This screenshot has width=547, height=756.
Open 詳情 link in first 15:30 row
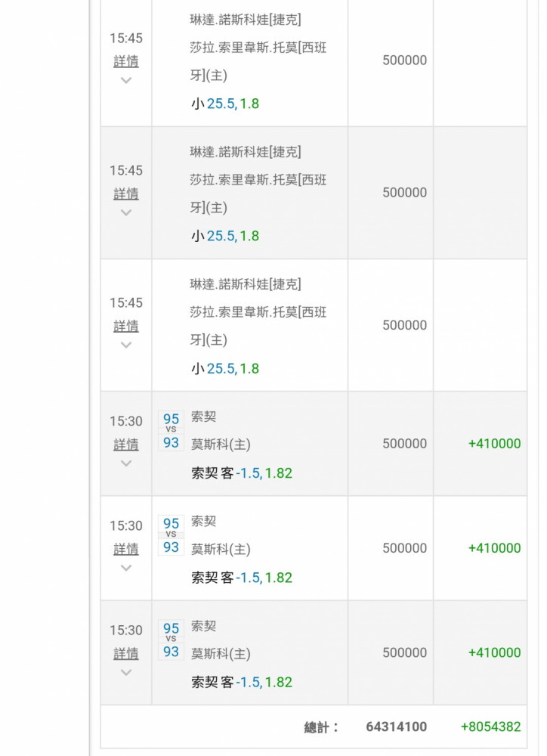click(x=126, y=445)
